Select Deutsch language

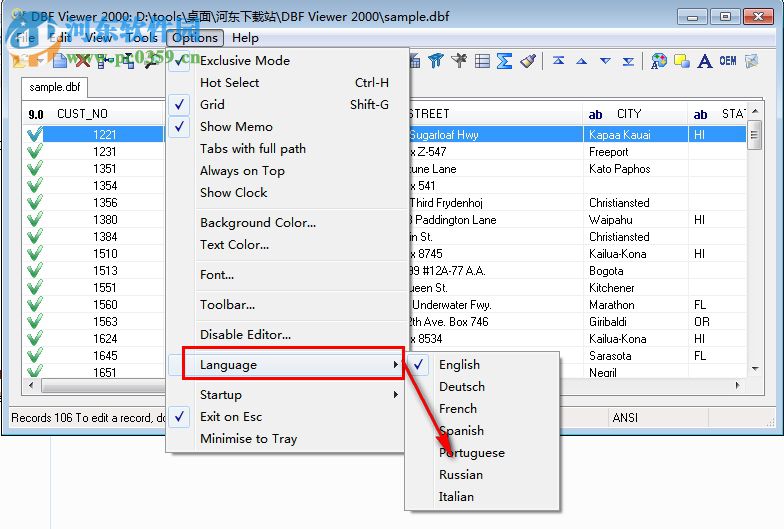pos(482,386)
